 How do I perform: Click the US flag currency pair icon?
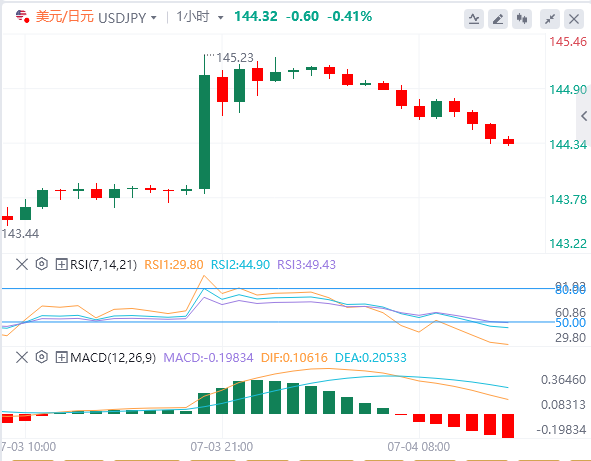(x=22, y=17)
